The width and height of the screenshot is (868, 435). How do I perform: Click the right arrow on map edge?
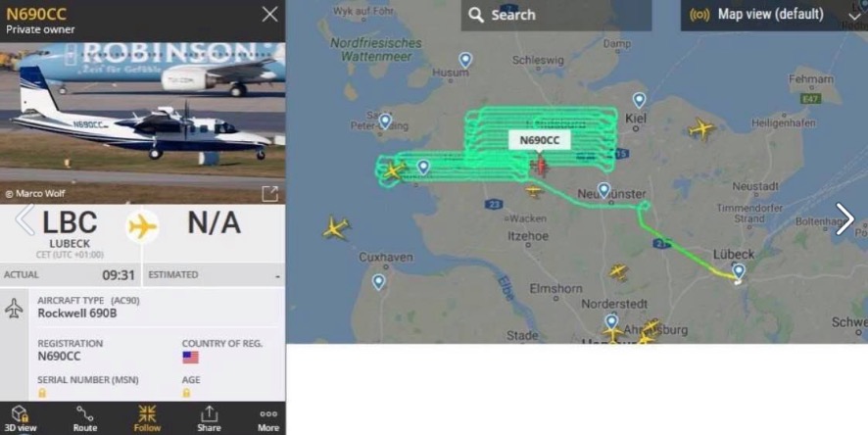pos(844,219)
